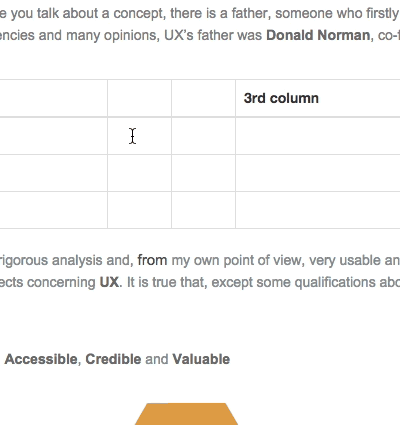Click the wide leftmost cell in the last table row
The width and height of the screenshot is (400, 425).
[54, 210]
